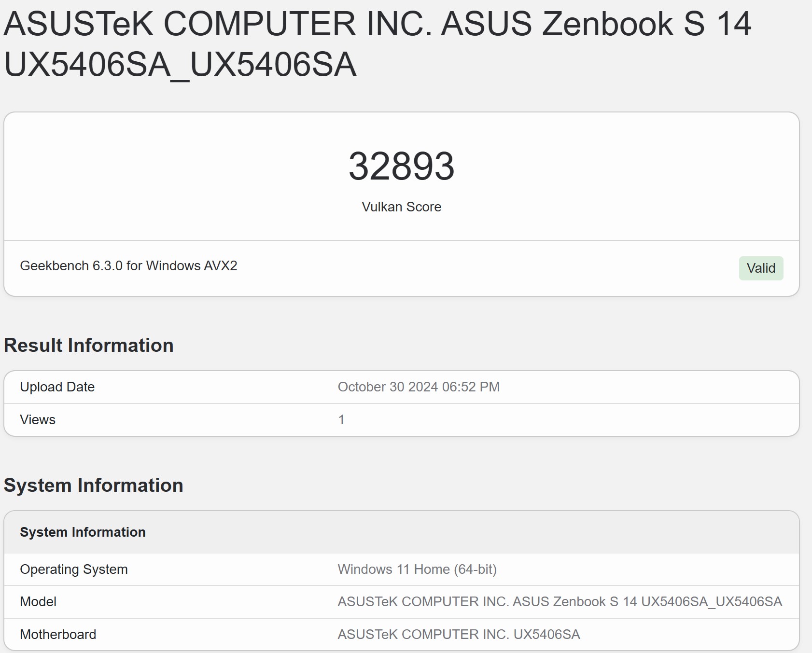Select the Model value in the system table

[559, 602]
